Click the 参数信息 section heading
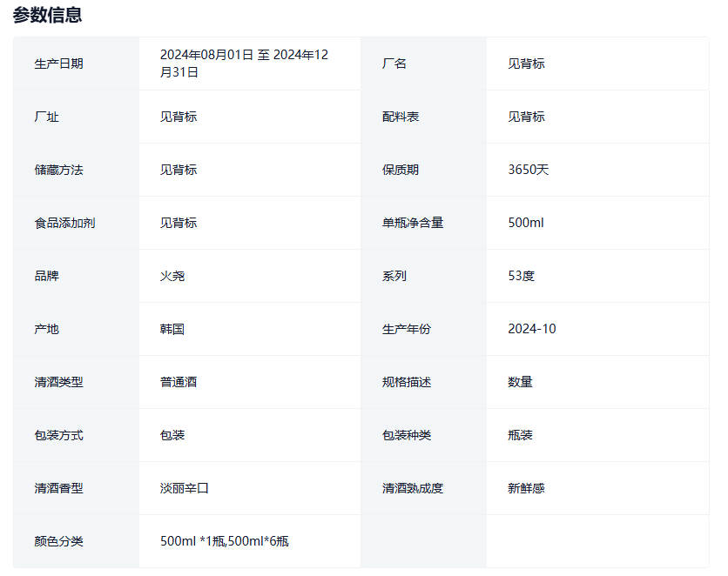The height and width of the screenshot is (576, 728). tap(48, 15)
